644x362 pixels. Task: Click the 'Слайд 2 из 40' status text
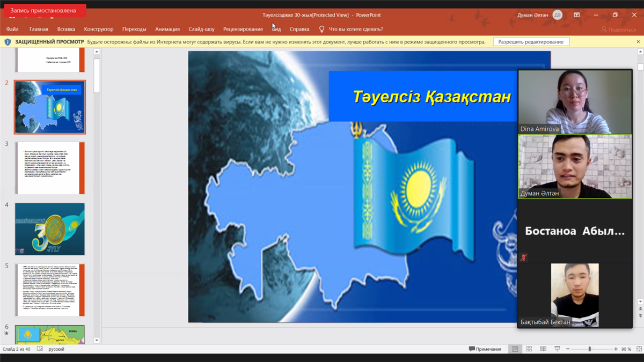[17, 349]
